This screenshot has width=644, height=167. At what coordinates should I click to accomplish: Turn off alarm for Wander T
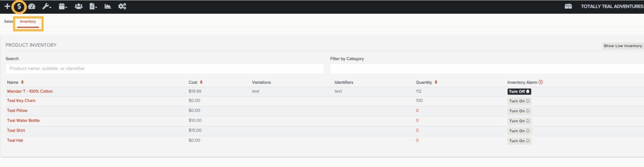(519, 91)
